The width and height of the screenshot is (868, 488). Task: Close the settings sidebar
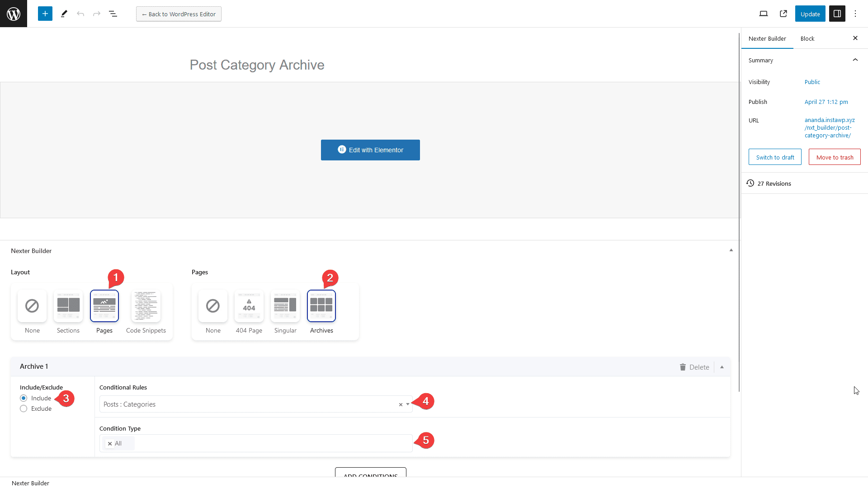855,38
